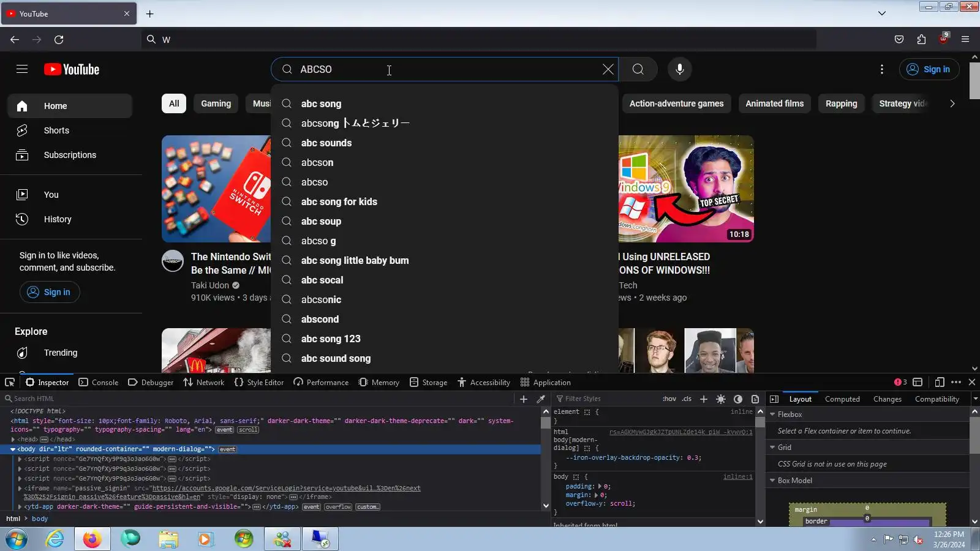The image size is (980, 551).
Task: Choose the 'abc soup' suggestion
Action: pyautogui.click(x=445, y=221)
